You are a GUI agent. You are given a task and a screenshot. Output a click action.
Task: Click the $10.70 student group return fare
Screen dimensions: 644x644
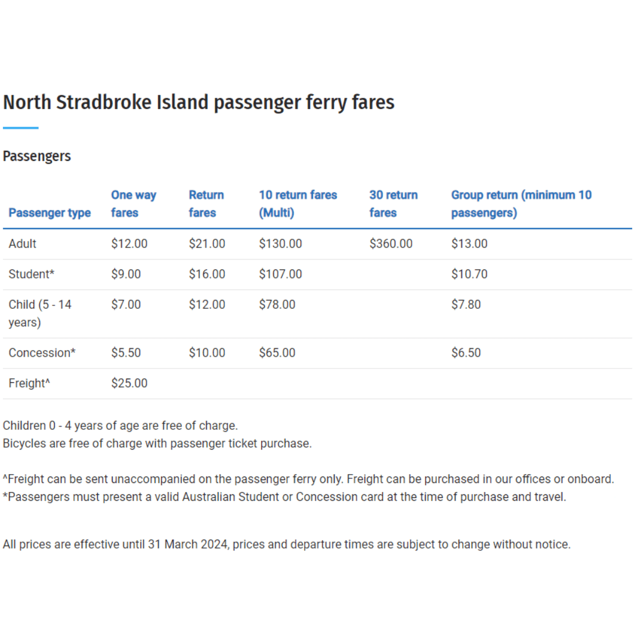click(469, 274)
